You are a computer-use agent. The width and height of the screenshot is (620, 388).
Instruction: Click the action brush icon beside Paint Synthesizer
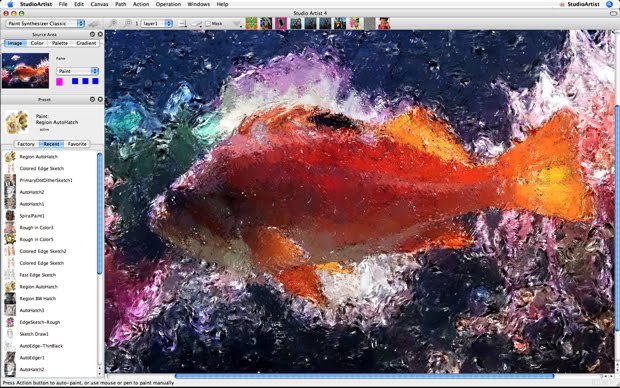click(x=94, y=23)
